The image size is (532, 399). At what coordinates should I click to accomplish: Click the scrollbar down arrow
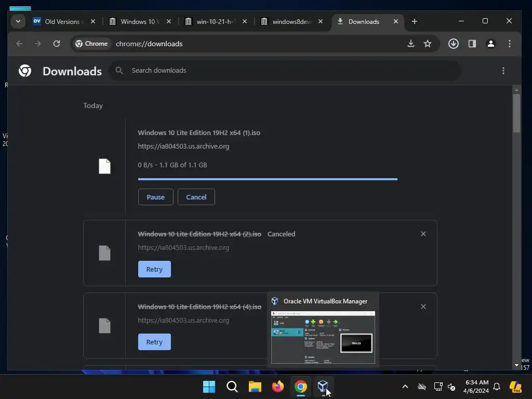(x=516, y=365)
